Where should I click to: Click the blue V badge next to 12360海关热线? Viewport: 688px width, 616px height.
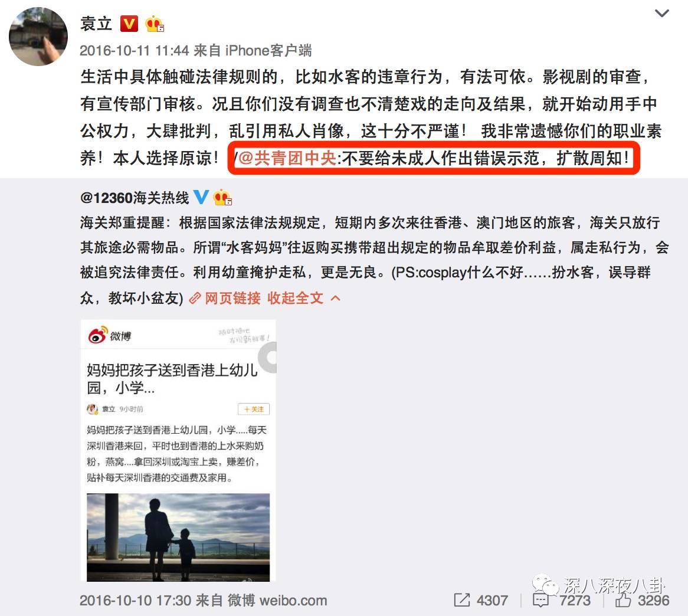(x=201, y=197)
